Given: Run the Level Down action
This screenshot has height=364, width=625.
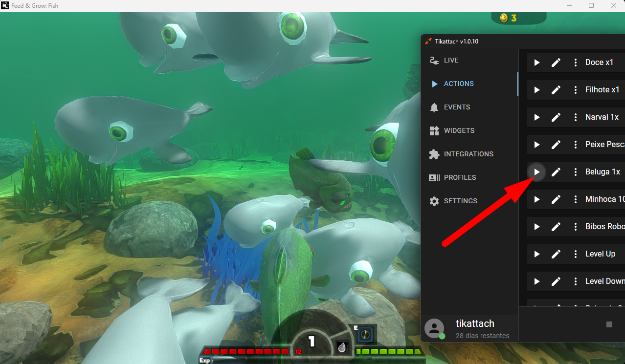Looking at the screenshot, I should coord(537,281).
